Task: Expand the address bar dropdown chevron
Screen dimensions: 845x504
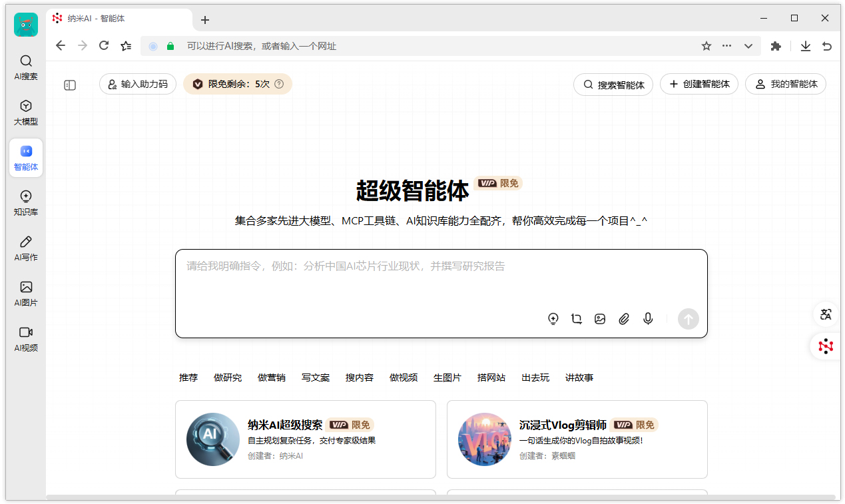Action: (748, 46)
